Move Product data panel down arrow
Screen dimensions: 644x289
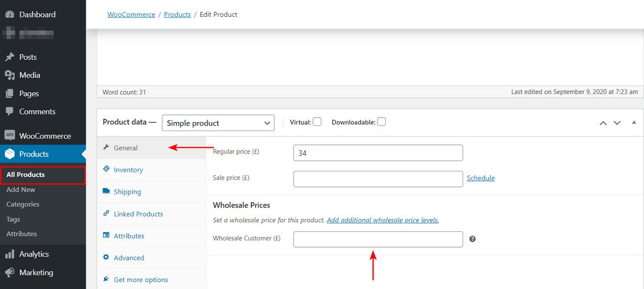617,123
